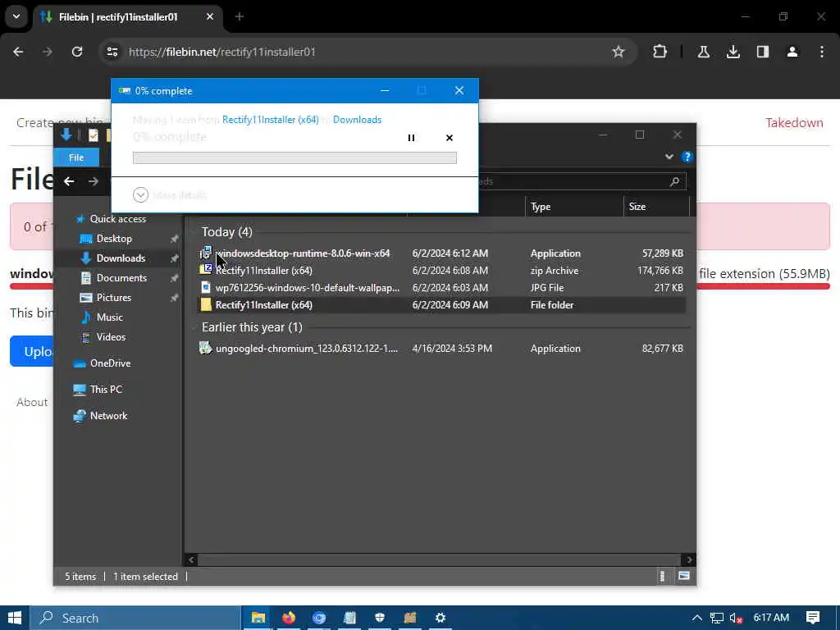The width and height of the screenshot is (840, 630).
Task: Select the Filebin rectify11installer01 tab
Action: coord(127,17)
